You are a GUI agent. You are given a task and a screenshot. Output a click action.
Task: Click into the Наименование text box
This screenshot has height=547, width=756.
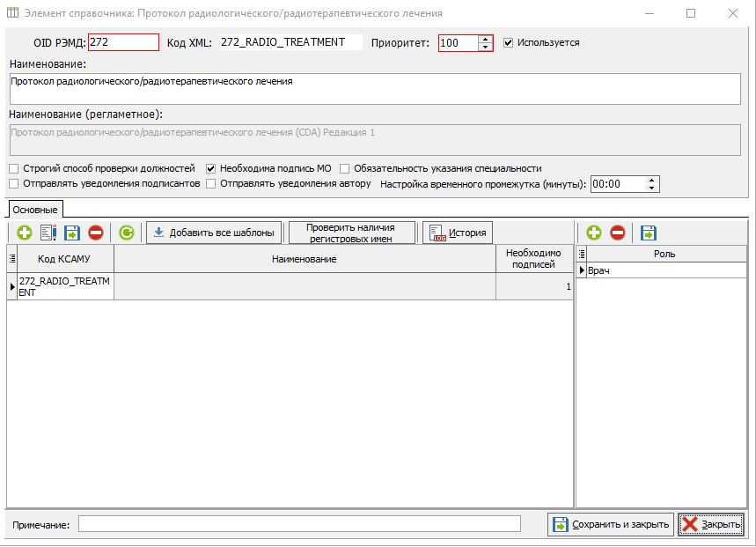click(x=375, y=89)
